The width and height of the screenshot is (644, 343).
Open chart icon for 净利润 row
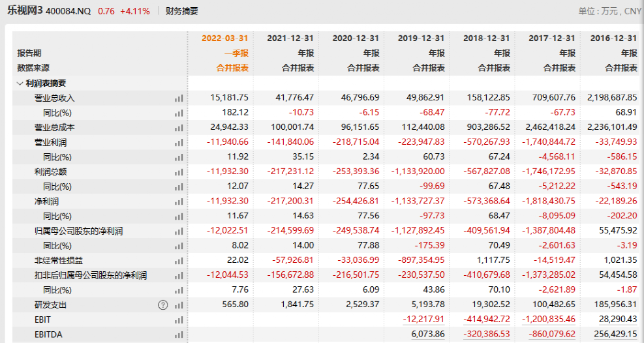179,202
